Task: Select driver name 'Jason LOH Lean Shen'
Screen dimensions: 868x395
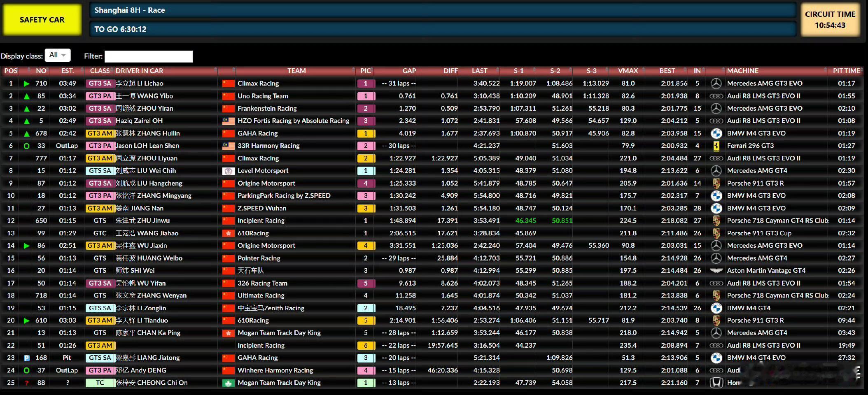Action: coord(147,146)
